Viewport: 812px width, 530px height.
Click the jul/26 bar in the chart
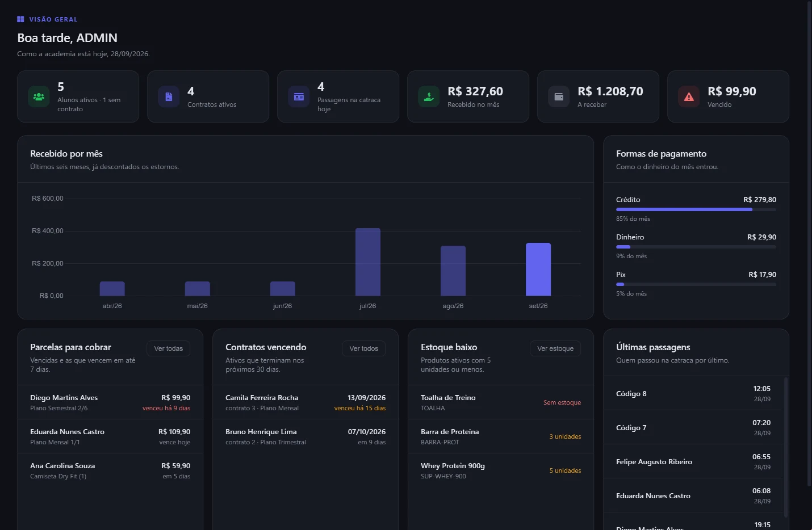(368, 262)
